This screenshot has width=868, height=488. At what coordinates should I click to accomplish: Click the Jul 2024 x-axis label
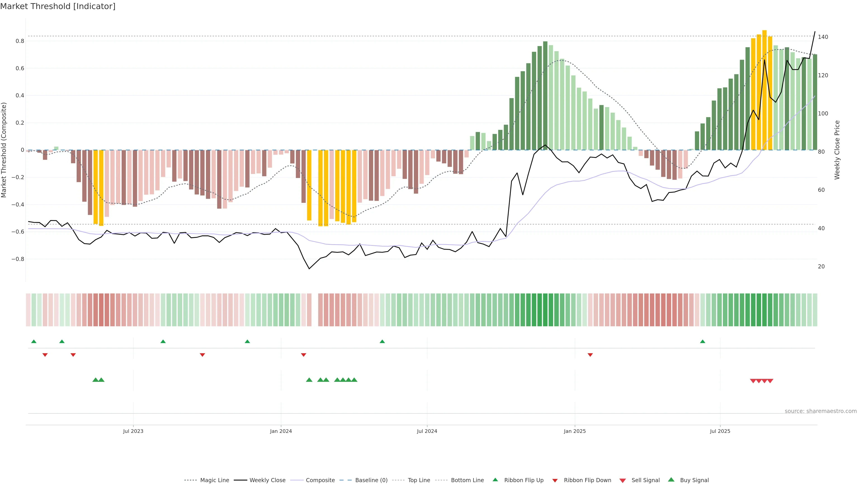(x=427, y=431)
